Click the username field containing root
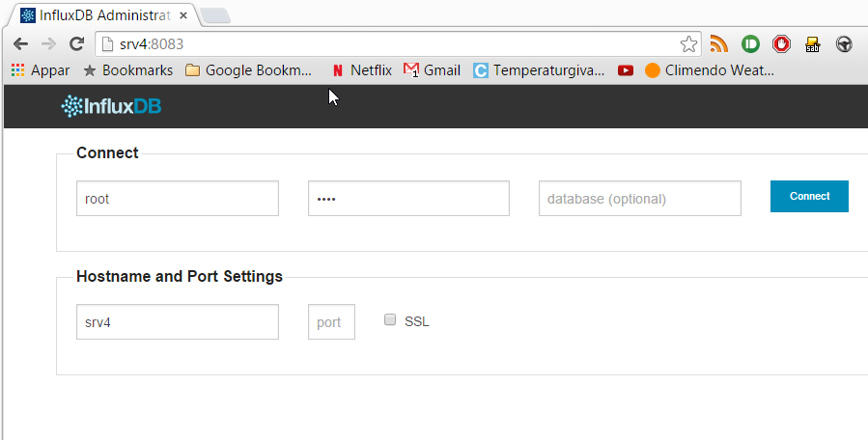Viewport: 868px width, 440px height. point(178,198)
